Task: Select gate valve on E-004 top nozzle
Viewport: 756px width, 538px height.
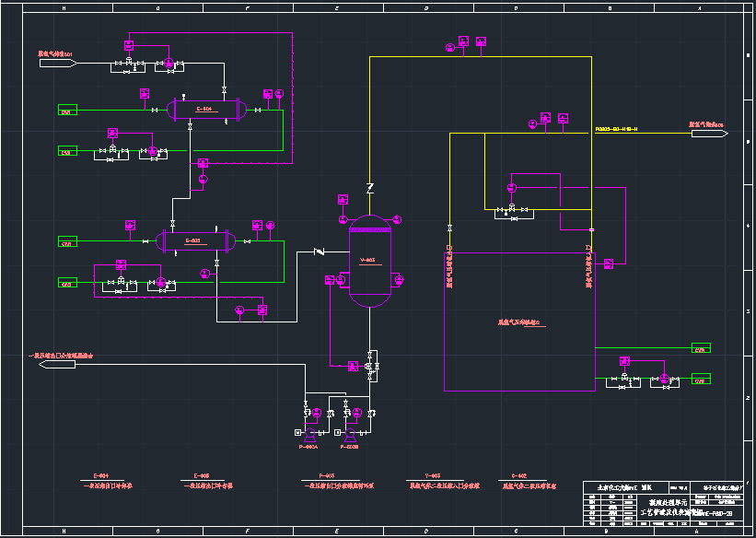Action: 224,89
